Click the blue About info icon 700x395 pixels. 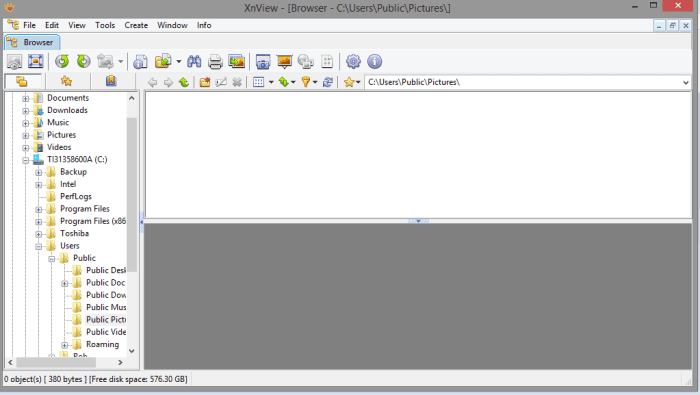coord(375,62)
